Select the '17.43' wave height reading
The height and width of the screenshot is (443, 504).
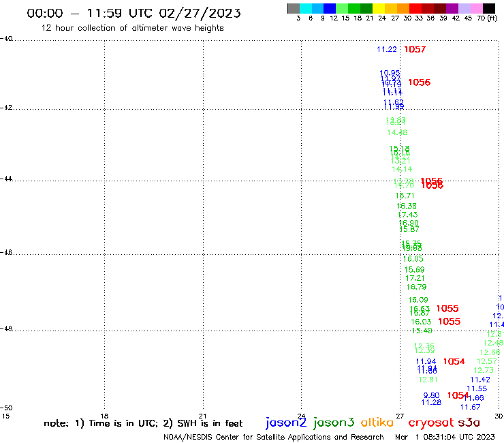tap(408, 215)
